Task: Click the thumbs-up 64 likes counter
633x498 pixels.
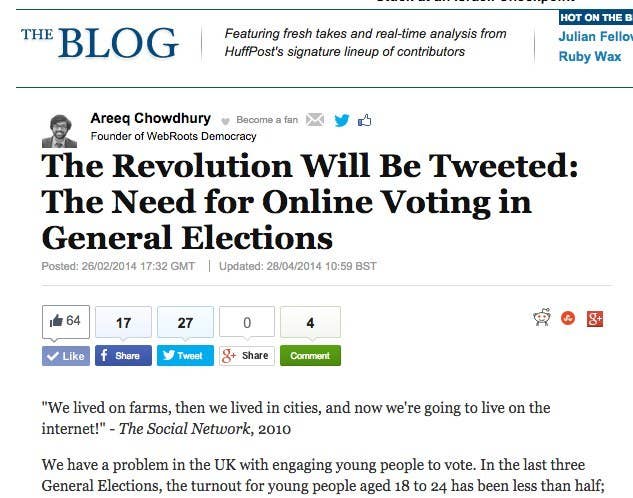Action: tap(66, 322)
